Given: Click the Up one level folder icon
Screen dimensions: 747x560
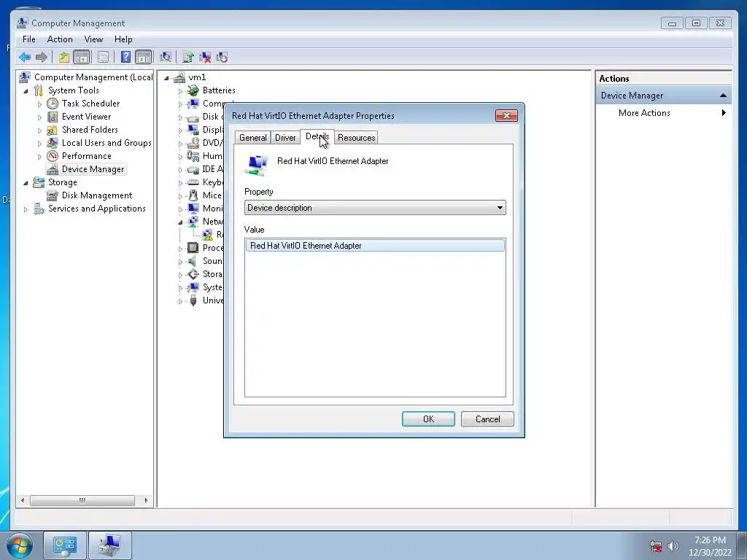Looking at the screenshot, I should pos(64,58).
